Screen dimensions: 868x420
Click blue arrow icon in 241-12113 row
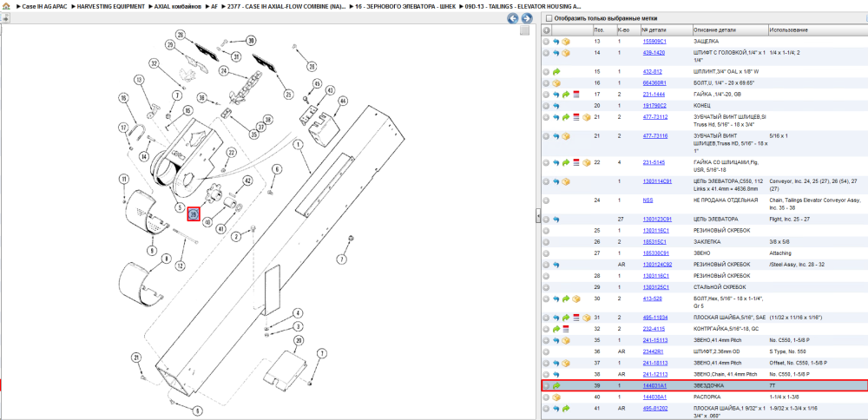[x=556, y=374]
